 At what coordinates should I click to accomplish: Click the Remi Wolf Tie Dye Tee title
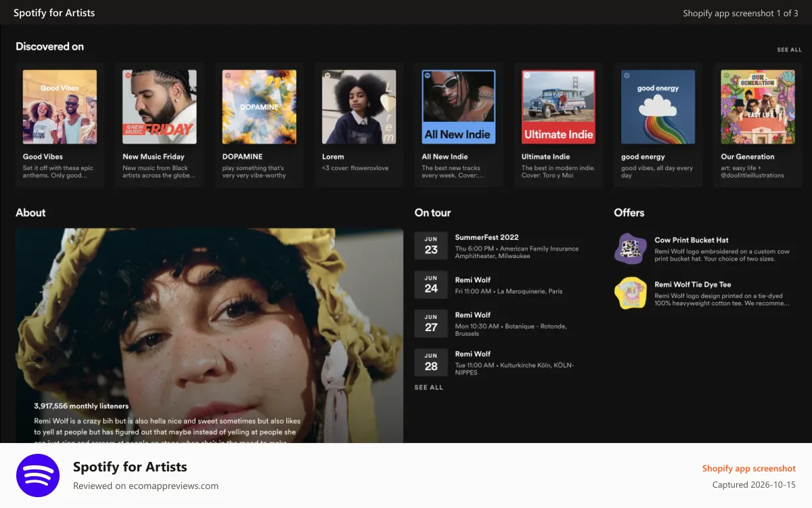pos(693,284)
